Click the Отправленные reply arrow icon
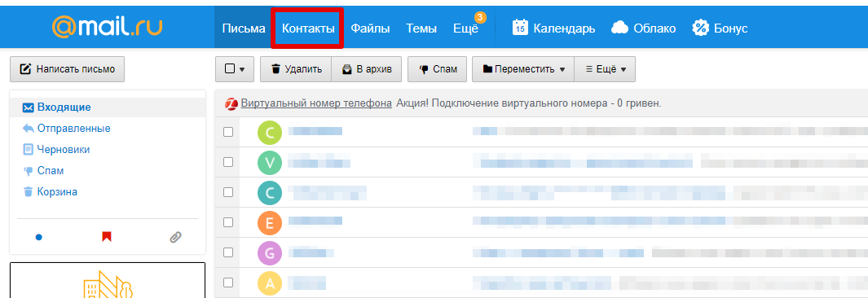This screenshot has width=868, height=298. point(29,129)
